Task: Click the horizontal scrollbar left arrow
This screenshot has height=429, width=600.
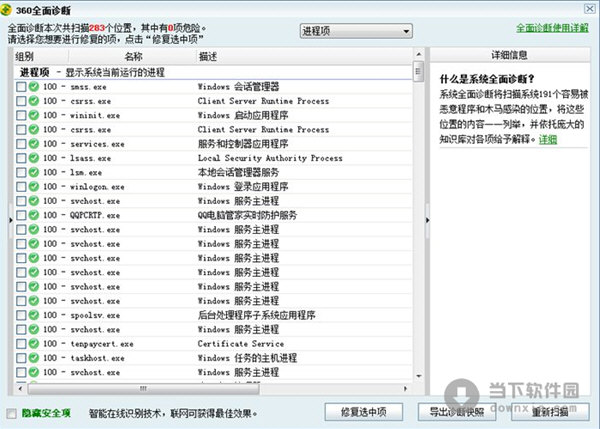Action: [20, 389]
